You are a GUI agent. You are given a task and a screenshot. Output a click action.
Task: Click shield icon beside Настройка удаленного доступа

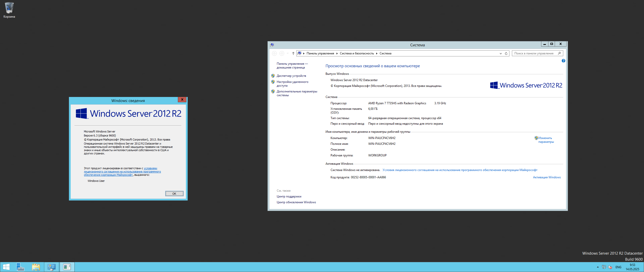point(273,82)
